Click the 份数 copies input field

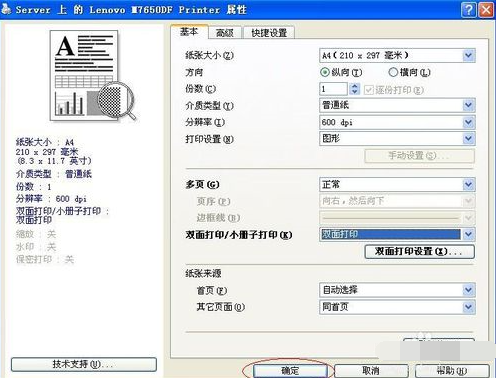click(333, 89)
